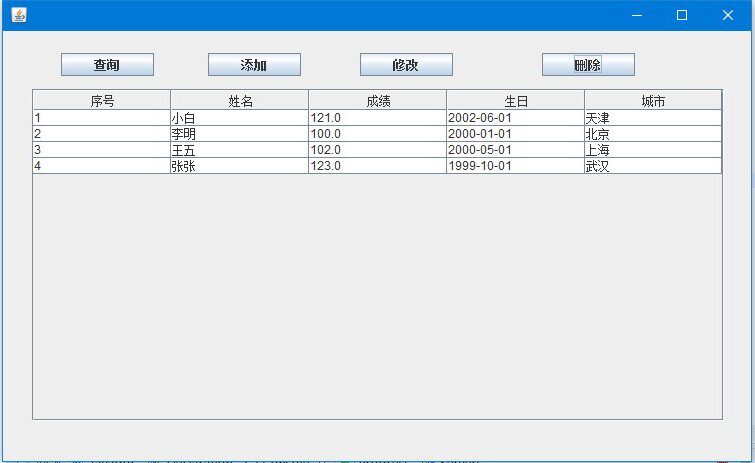Viewport: 755px width, 463px height.
Task: Select birthday cell 2000-05-01
Action: pos(516,150)
